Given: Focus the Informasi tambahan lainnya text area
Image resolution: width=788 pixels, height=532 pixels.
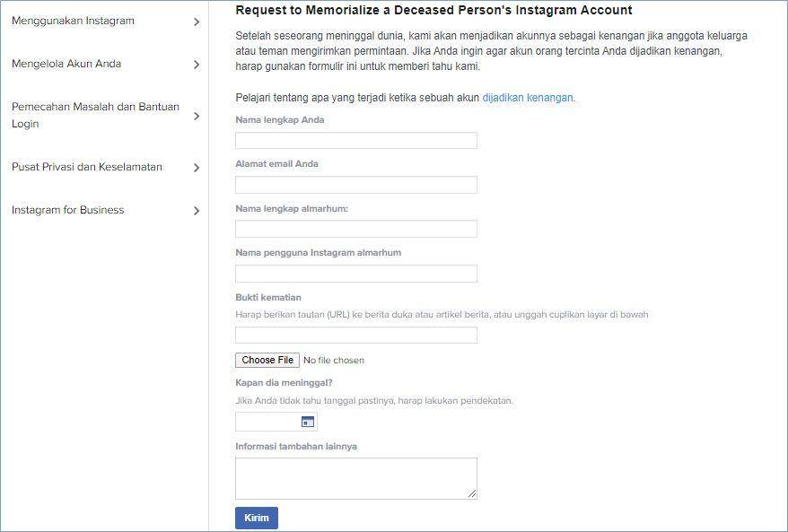Looking at the screenshot, I should (x=356, y=479).
